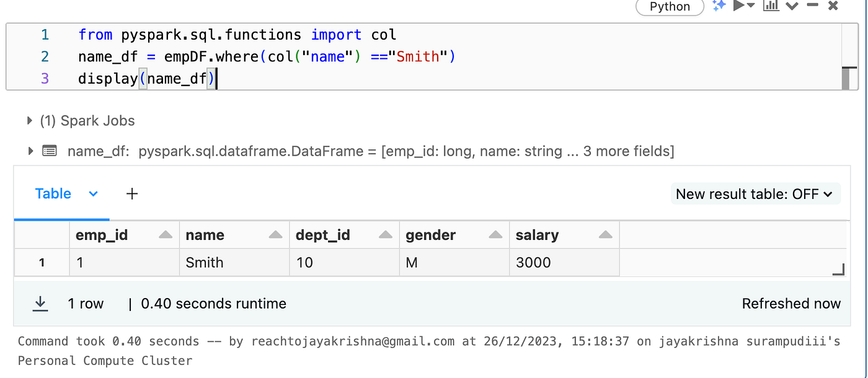Select the Table results tab
Screen dimensions: 868x378
[53, 194]
